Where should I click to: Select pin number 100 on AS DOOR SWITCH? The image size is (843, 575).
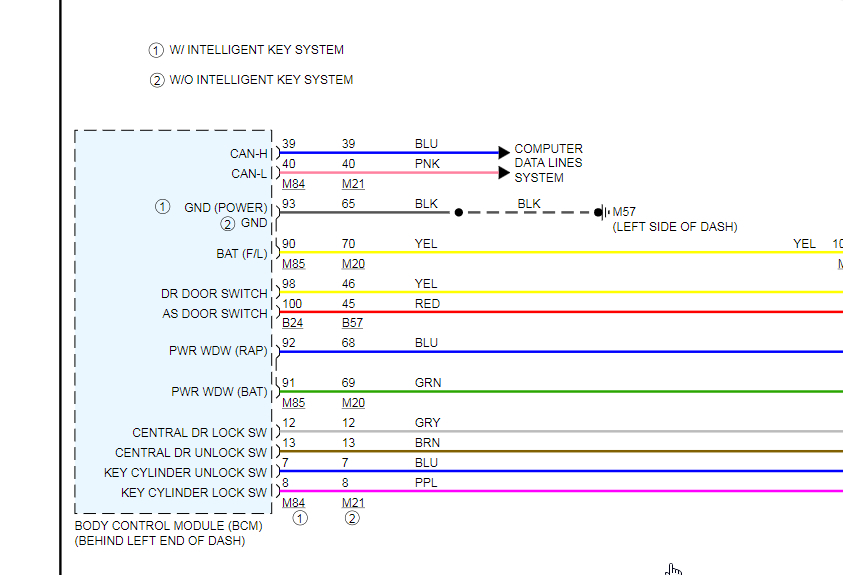292,304
